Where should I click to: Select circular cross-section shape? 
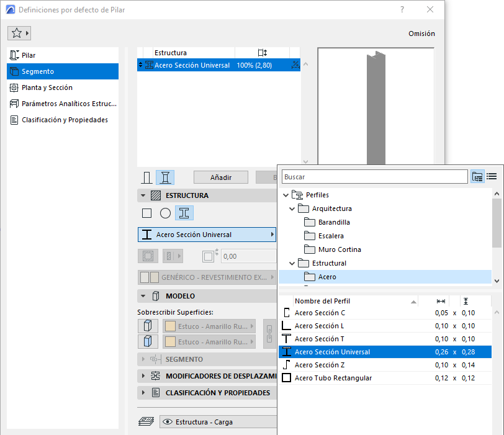165,213
